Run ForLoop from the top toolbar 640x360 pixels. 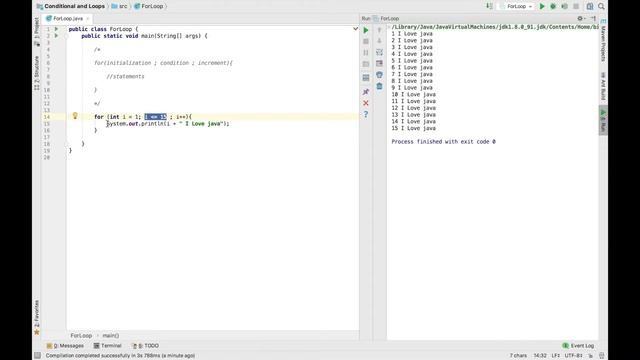tap(542, 6)
